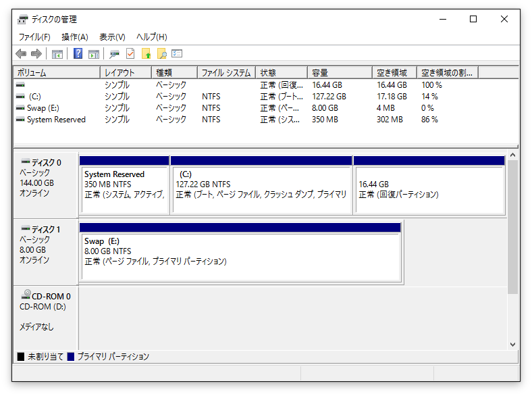Viewport: 532px width, 396px height.
Task: Click the connect/rescan disk toolbar icon
Action: [x=114, y=53]
